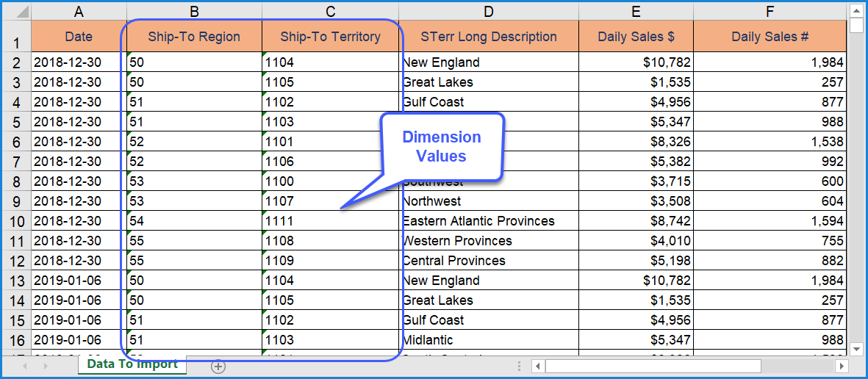Select the STerr Long Description header cell

tap(489, 37)
